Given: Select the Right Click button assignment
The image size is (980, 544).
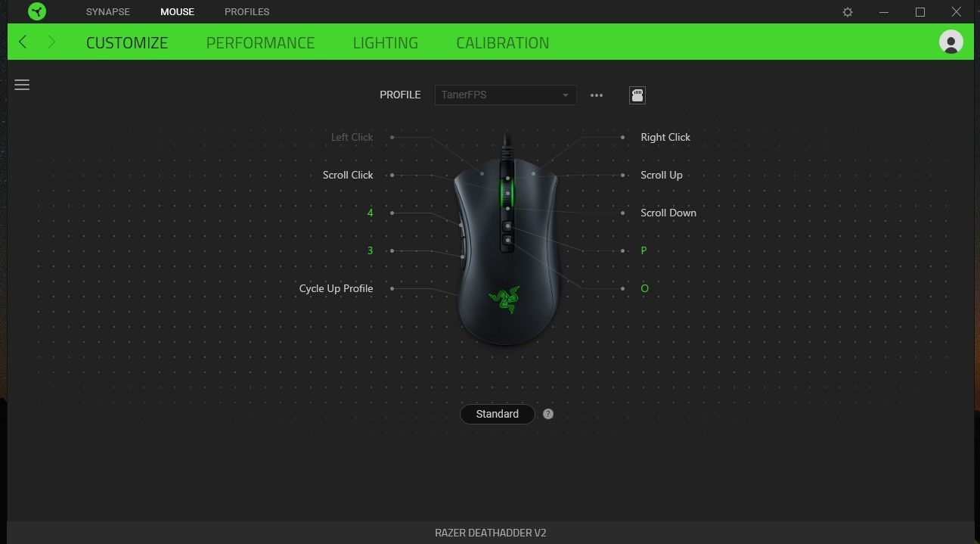Looking at the screenshot, I should [x=665, y=137].
